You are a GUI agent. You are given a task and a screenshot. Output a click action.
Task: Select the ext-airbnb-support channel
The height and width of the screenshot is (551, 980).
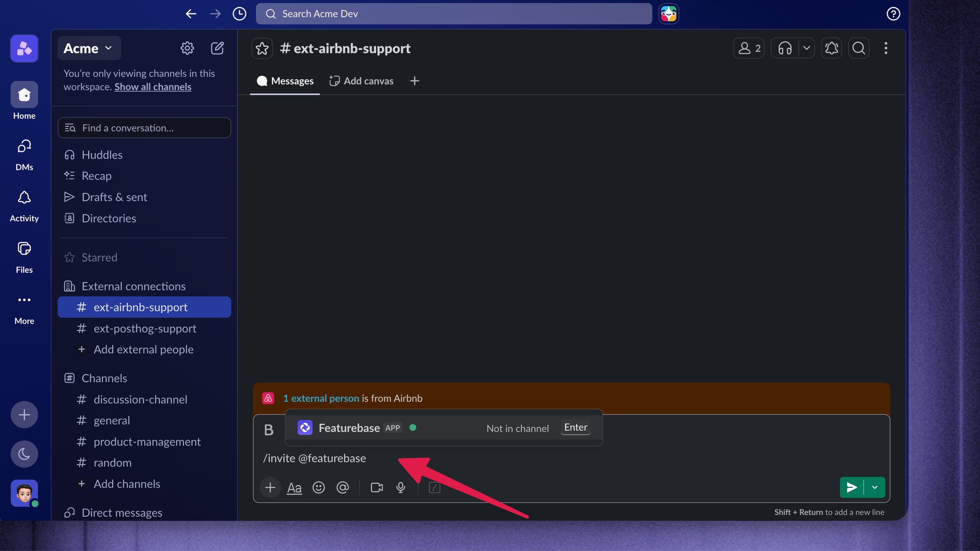coord(144,307)
